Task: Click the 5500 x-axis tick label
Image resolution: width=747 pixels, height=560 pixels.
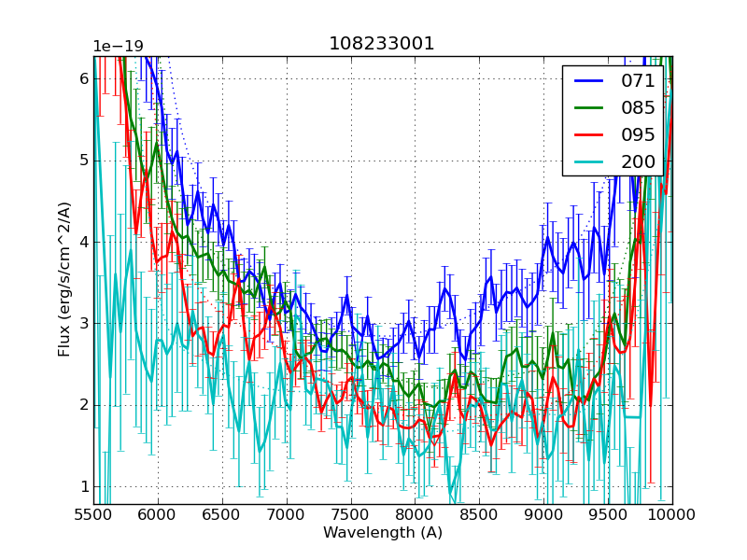Action: tap(93, 514)
